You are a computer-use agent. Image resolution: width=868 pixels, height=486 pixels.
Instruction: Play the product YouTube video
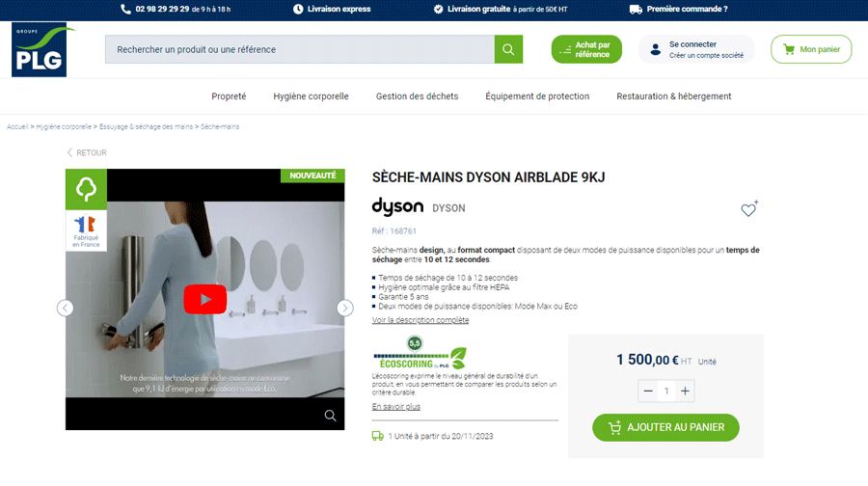(205, 300)
